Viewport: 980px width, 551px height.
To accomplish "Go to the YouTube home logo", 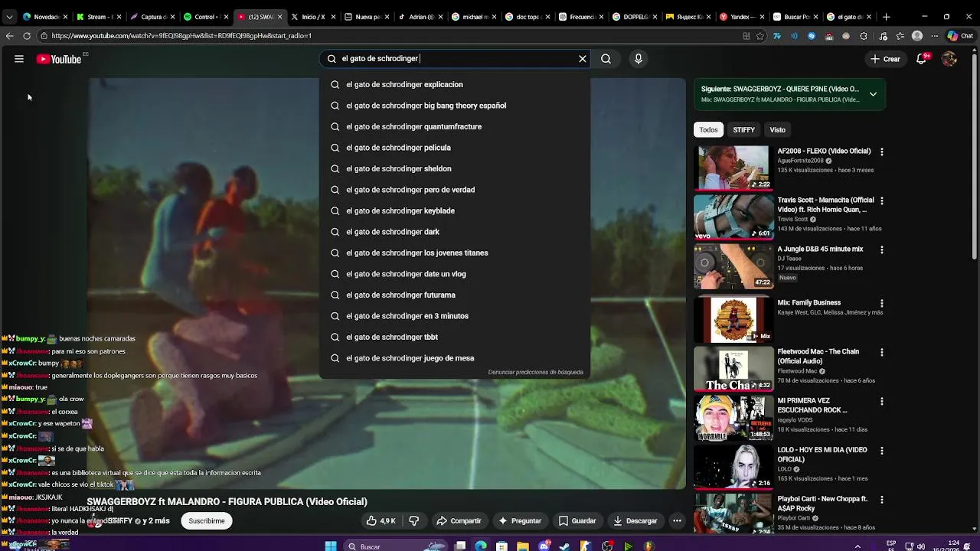I will [58, 59].
